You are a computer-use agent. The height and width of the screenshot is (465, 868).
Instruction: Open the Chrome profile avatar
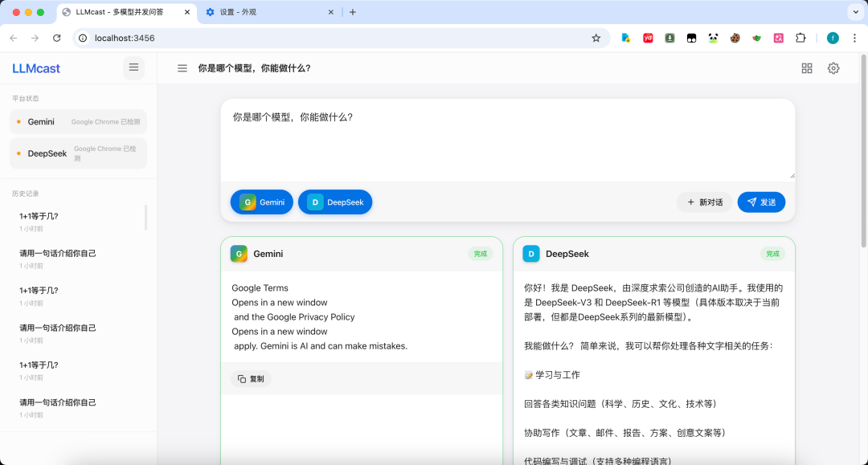[x=833, y=39]
